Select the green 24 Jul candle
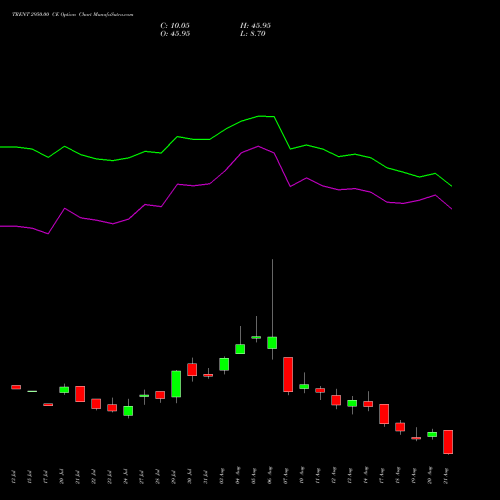Image resolution: width=500 pixels, height=500 pixels. click(128, 411)
